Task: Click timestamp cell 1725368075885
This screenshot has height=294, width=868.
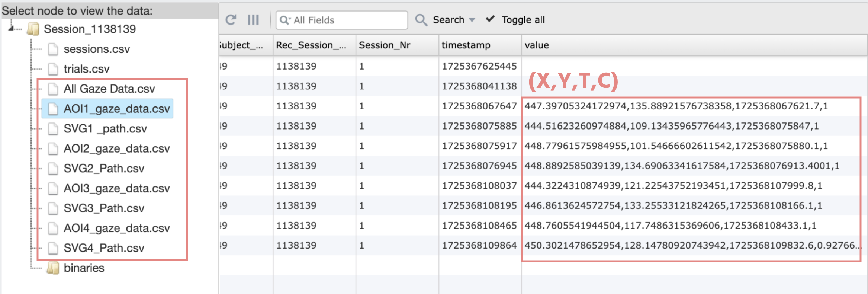Action: click(479, 126)
